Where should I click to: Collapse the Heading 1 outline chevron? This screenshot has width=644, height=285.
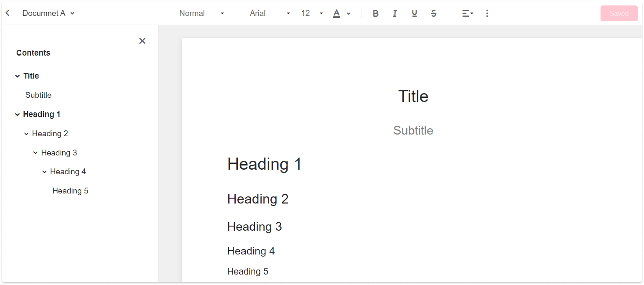[17, 115]
